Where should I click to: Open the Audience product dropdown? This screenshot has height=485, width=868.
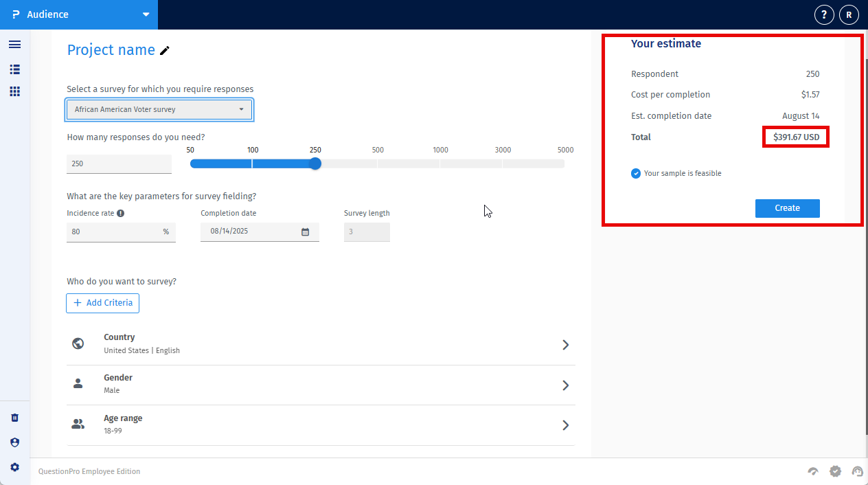[79, 14]
